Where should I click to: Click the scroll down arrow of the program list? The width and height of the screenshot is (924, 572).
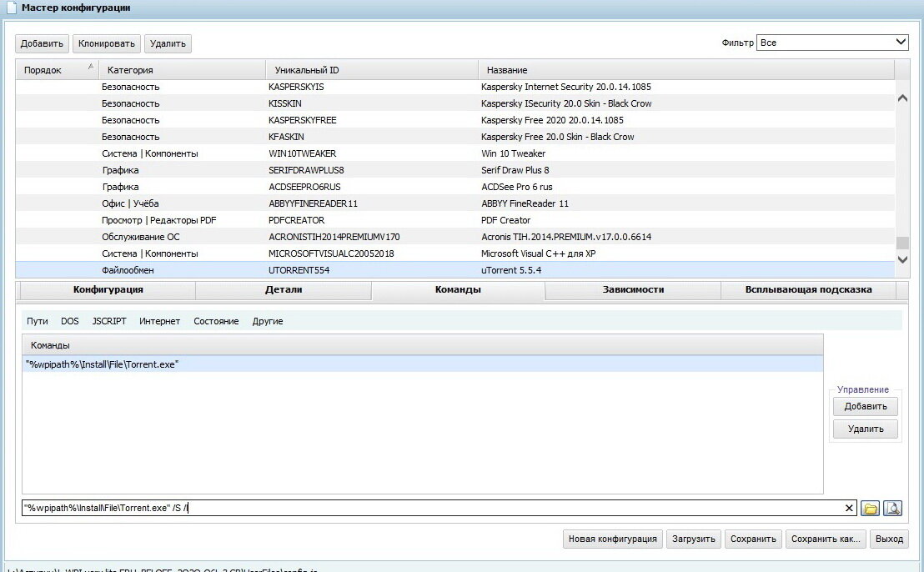click(x=902, y=259)
